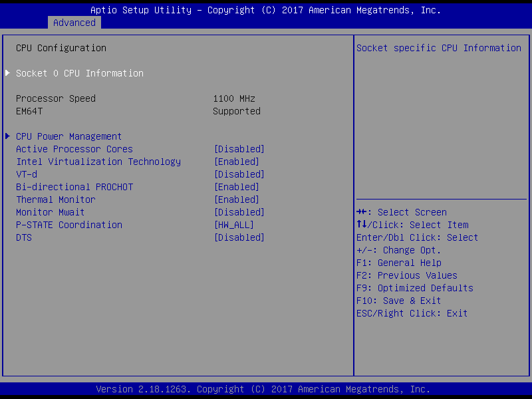Open the Advanced tab
Screen dimensions: 532x399
[x=74, y=23]
